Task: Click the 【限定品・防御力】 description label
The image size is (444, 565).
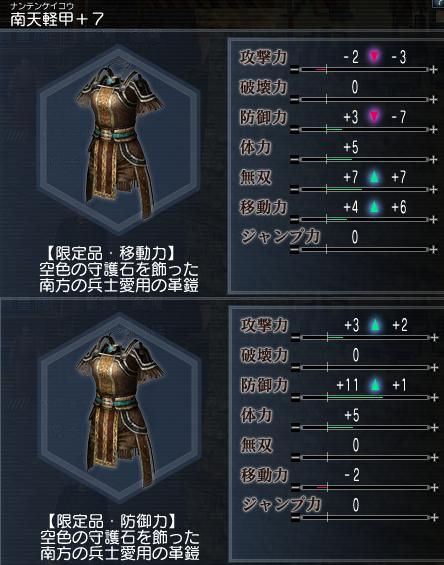Action: pyautogui.click(x=112, y=521)
